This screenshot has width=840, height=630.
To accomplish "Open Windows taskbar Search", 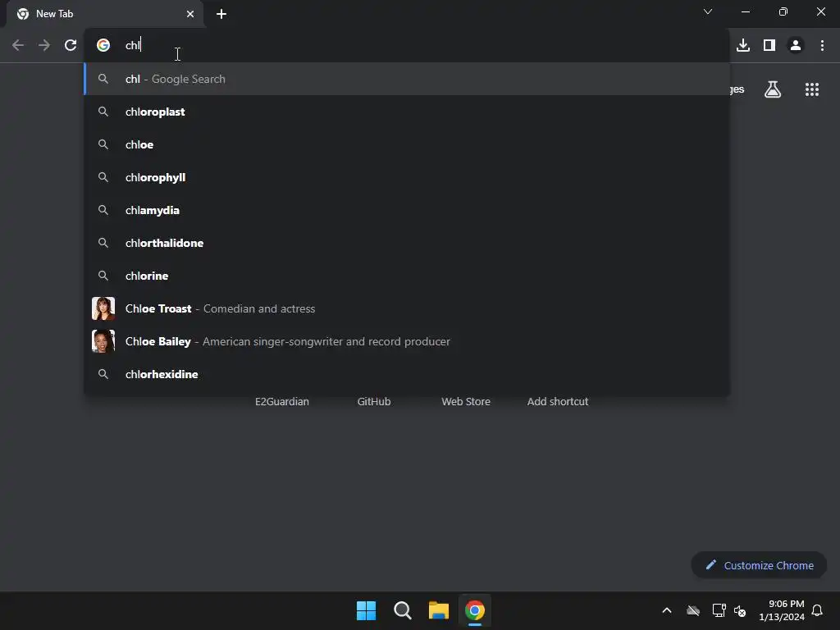I will pyautogui.click(x=402, y=610).
